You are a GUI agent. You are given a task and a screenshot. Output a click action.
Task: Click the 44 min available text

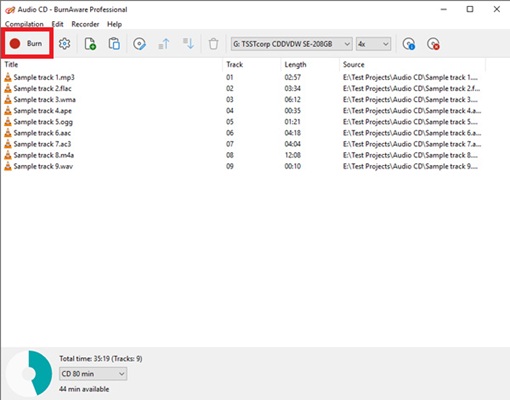(84, 389)
